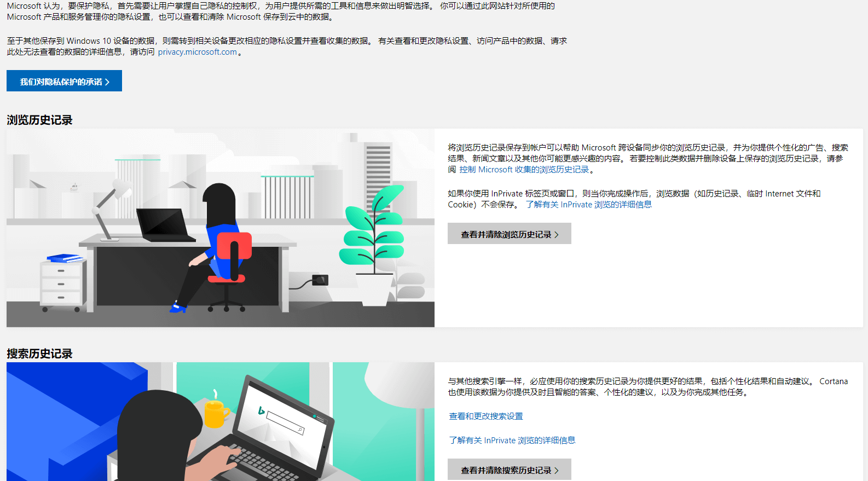The height and width of the screenshot is (481, 868).
Task: Click the 浏览历史记录 section heading
Action: (x=39, y=120)
